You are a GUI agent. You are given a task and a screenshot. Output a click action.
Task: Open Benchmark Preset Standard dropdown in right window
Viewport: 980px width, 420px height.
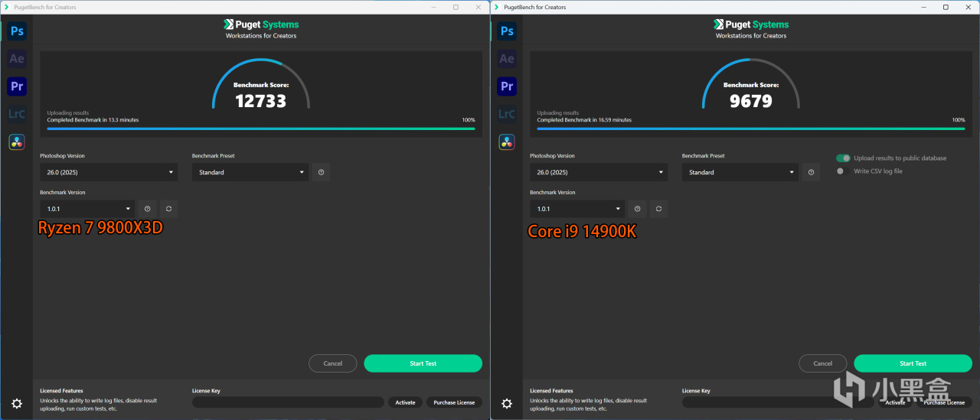pos(740,172)
